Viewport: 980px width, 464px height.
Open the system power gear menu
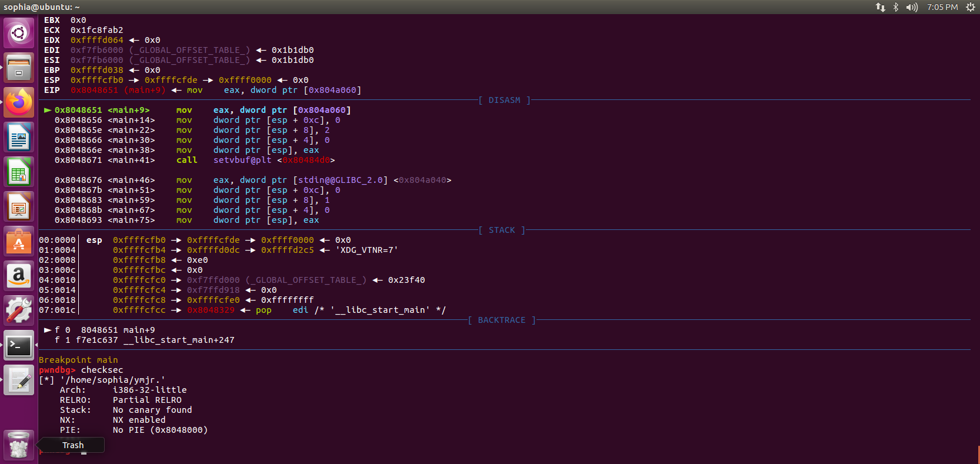(970, 7)
